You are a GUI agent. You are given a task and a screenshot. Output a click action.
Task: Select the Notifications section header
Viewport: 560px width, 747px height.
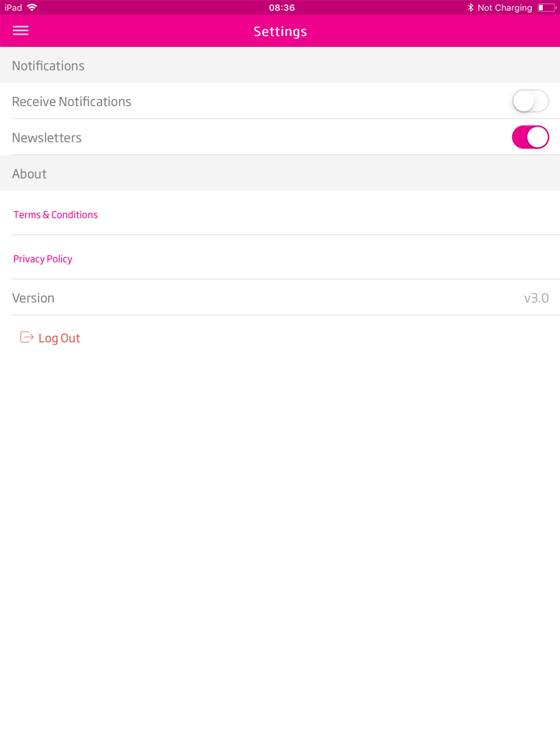click(48, 66)
